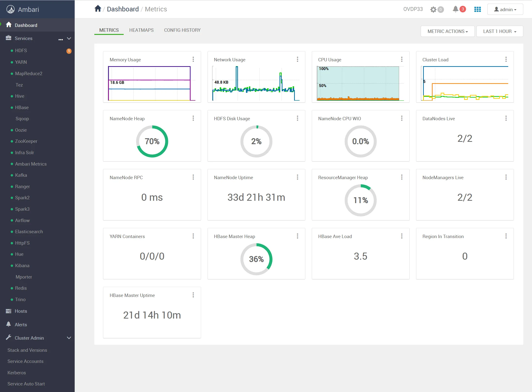532x392 pixels.
Task: Go to Stack and Versions page
Action: [27, 350]
